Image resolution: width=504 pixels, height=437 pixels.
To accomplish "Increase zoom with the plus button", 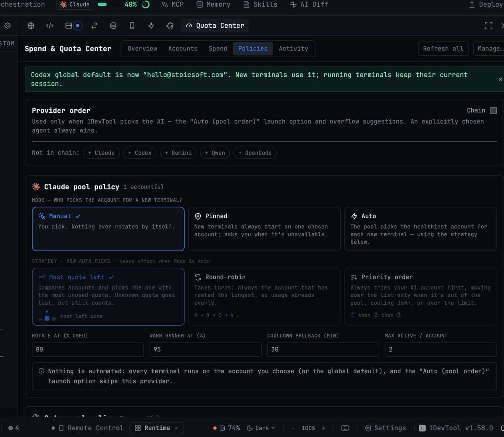I will (323, 428).
